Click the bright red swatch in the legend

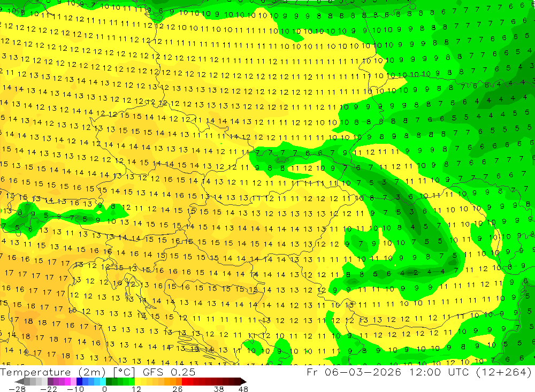185,381
